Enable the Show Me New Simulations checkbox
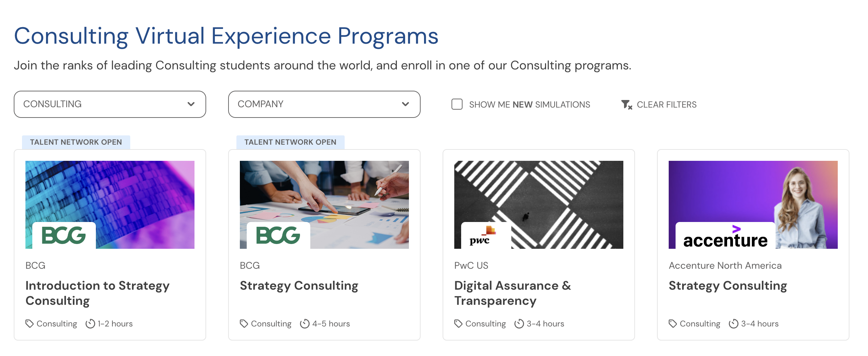 tap(457, 104)
